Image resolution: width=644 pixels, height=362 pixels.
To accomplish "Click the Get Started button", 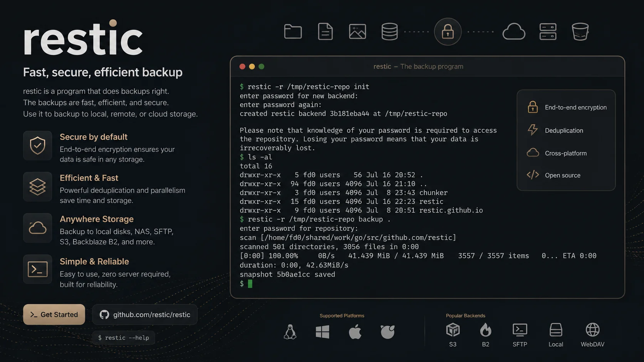I will click(54, 315).
